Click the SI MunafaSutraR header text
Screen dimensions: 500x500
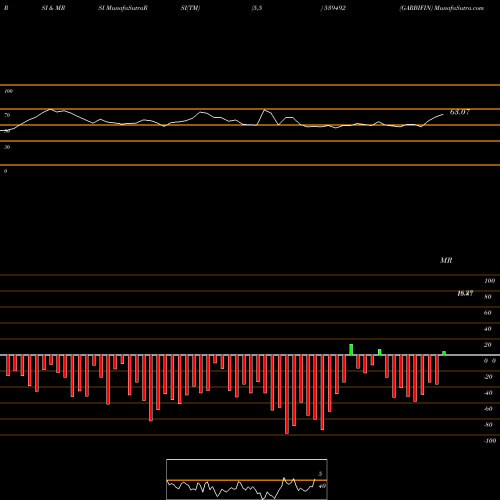click(123, 8)
